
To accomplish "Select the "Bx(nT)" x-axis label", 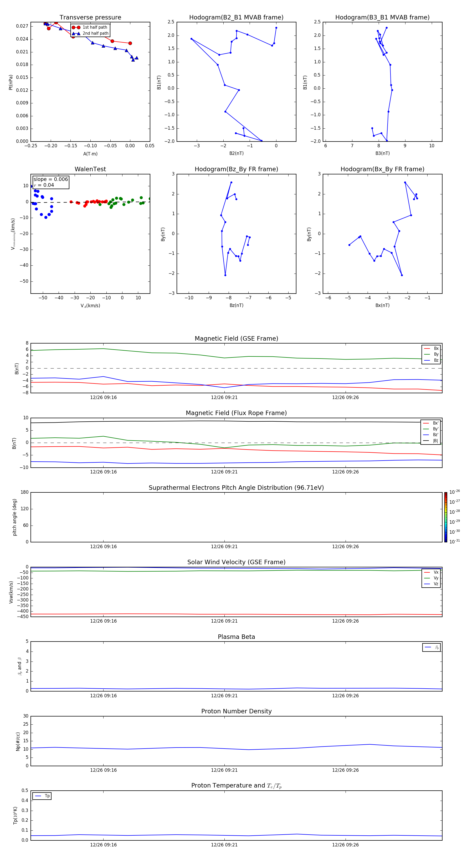I will [x=382, y=306].
